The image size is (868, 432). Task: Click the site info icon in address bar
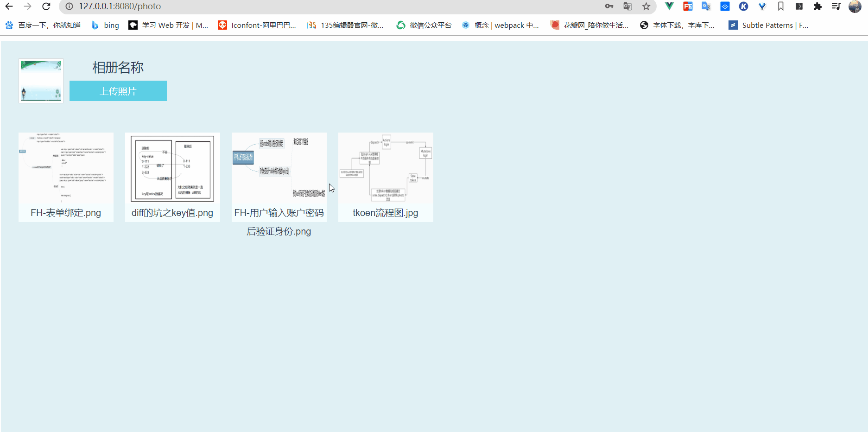(69, 6)
